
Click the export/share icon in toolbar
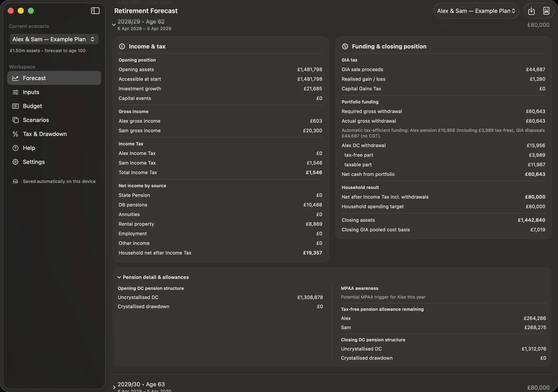coord(531,11)
